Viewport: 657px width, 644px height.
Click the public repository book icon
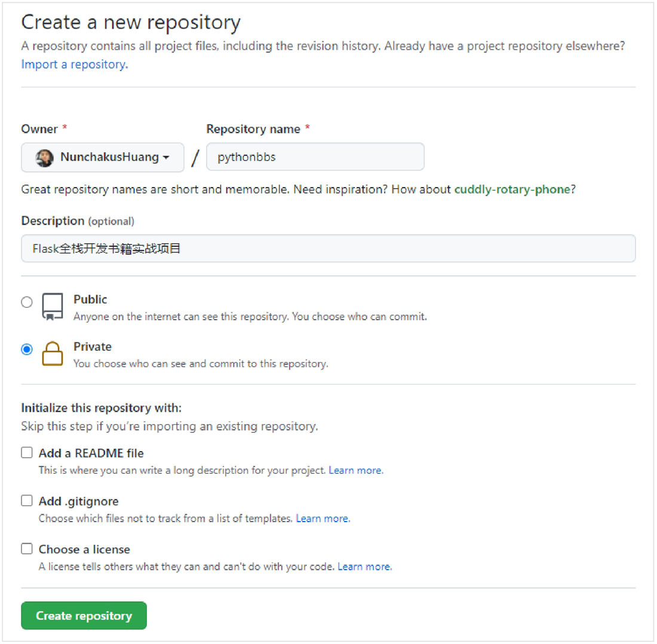(53, 306)
